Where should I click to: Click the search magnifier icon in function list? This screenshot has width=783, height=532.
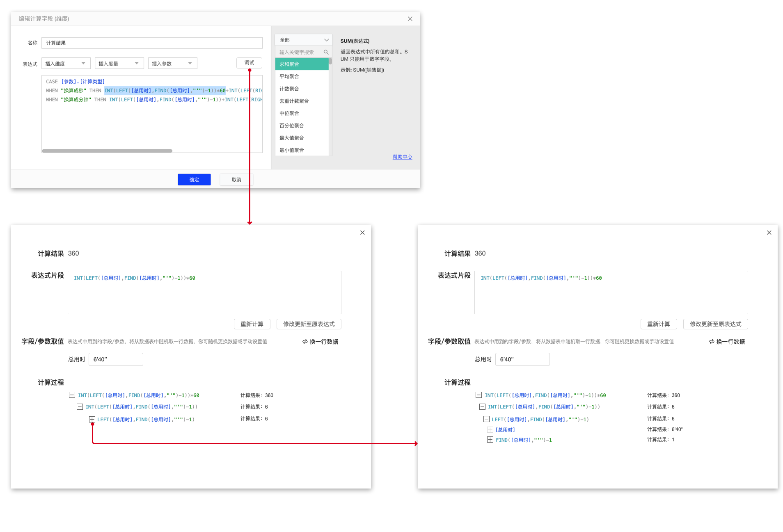click(x=326, y=52)
